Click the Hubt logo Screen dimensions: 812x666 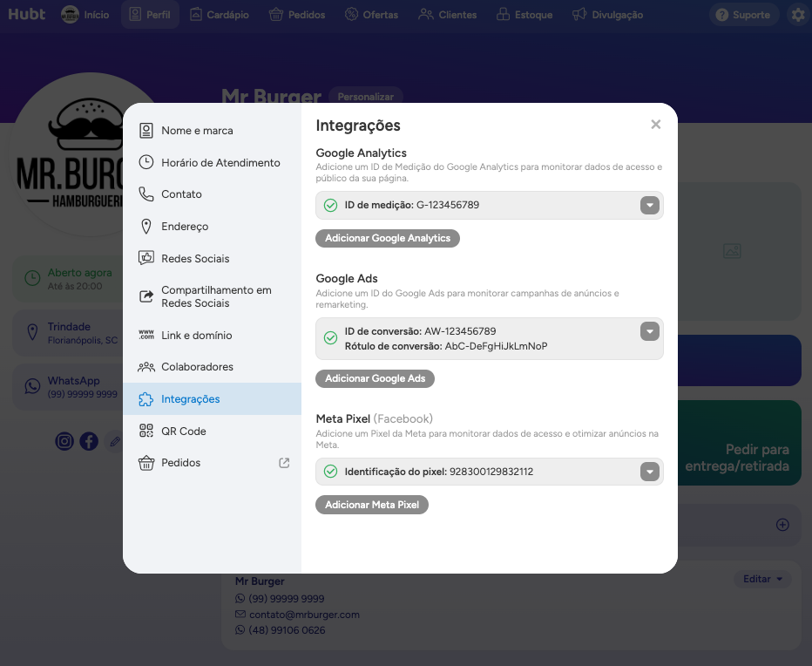27,15
